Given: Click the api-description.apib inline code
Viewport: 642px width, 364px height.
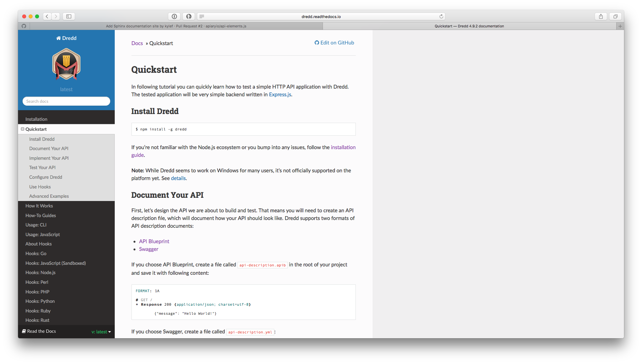Looking at the screenshot, I should [262, 265].
